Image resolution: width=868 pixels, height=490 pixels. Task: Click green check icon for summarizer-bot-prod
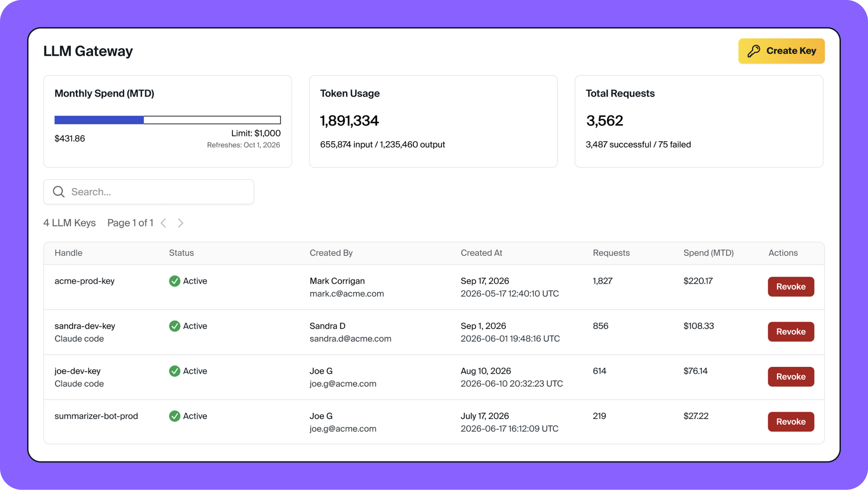click(x=175, y=416)
